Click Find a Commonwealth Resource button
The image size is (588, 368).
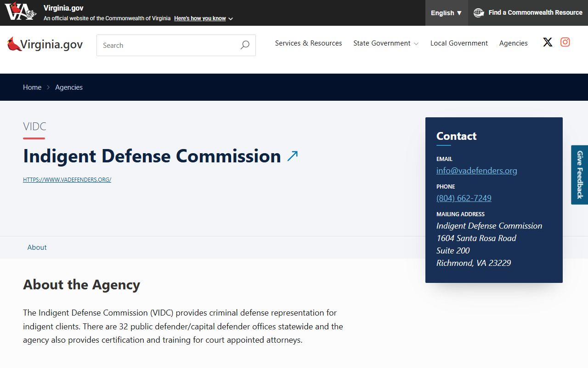coord(528,13)
